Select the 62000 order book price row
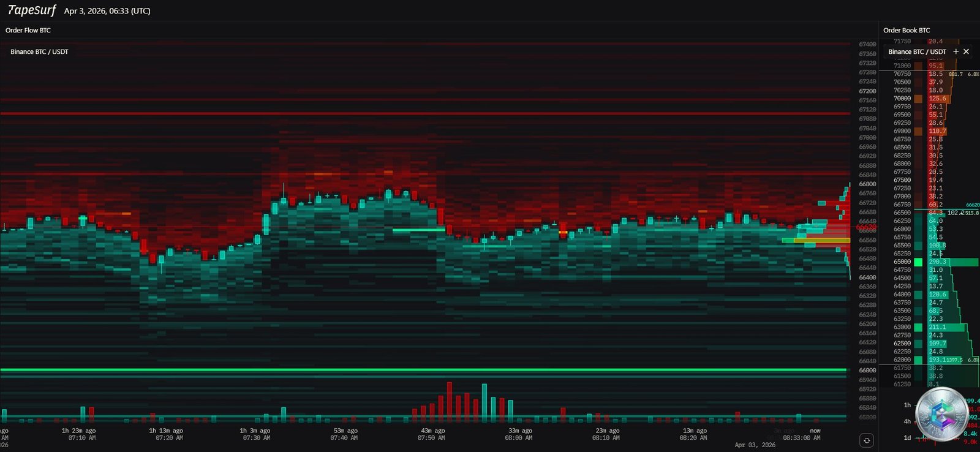This screenshot has width=980, height=452. click(x=929, y=360)
